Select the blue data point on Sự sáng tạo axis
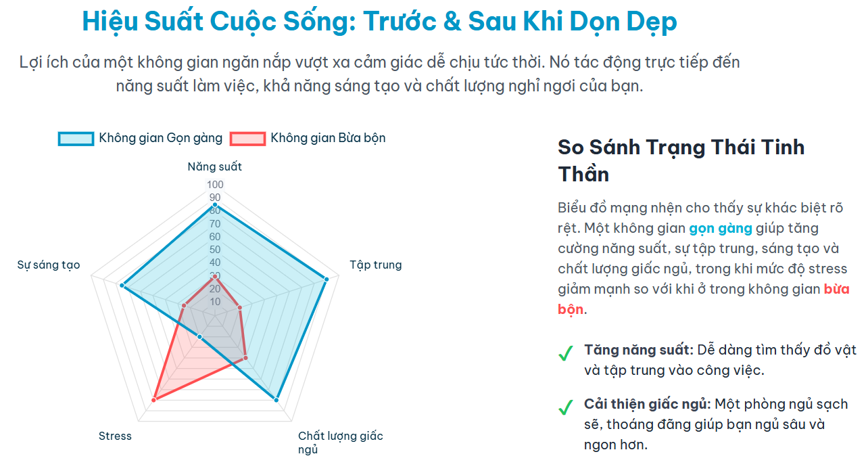 (x=122, y=286)
